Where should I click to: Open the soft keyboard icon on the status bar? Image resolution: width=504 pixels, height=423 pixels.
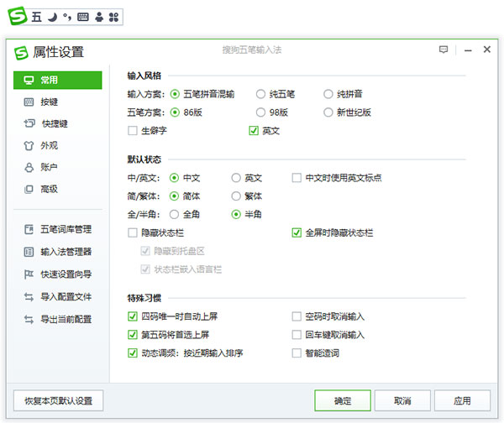[x=83, y=17]
